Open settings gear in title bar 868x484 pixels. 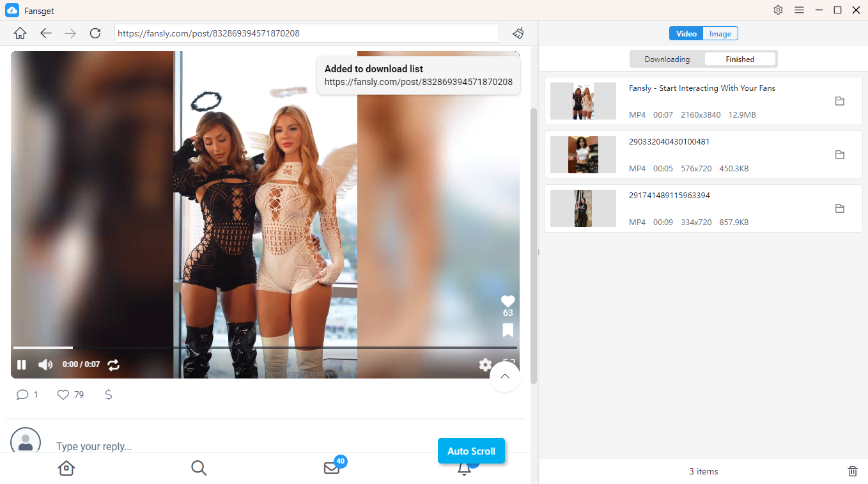click(x=778, y=10)
